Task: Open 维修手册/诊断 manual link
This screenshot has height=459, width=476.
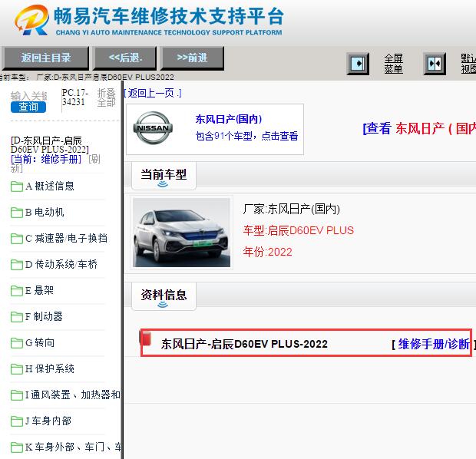Action: [x=434, y=344]
